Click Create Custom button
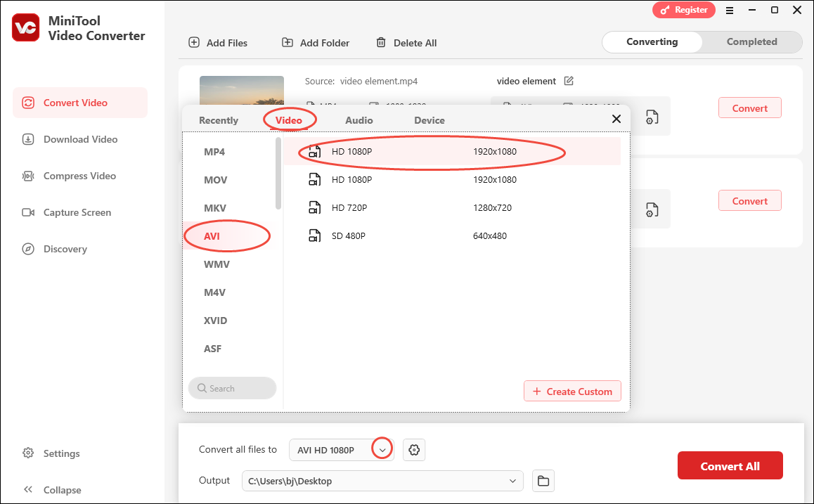This screenshot has width=814, height=504. pos(572,392)
